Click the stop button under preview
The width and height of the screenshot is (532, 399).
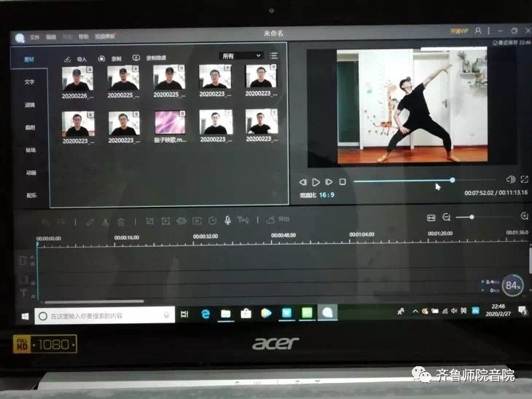[x=343, y=181]
